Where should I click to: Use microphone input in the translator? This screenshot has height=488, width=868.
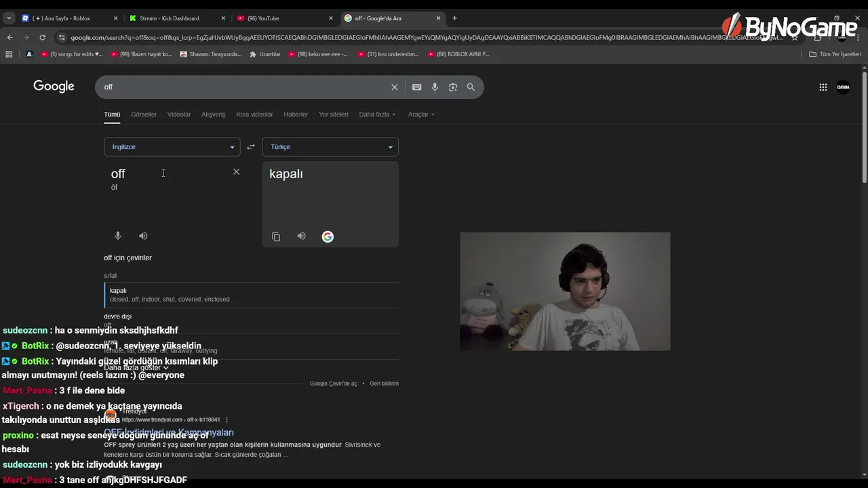pos(118,236)
